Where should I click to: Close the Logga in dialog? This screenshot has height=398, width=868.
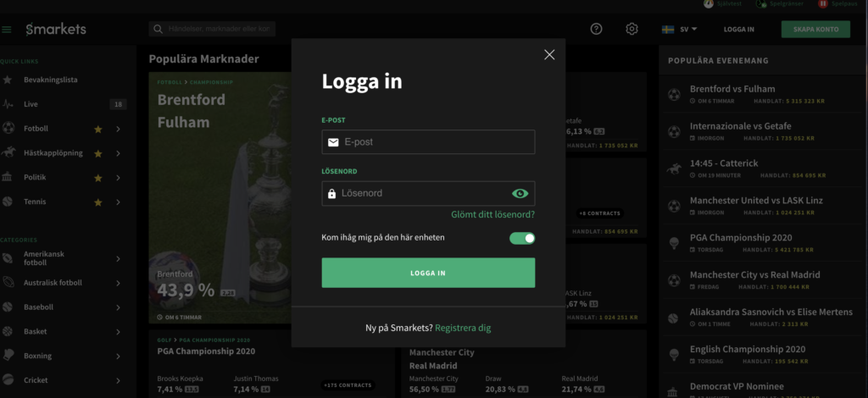(x=549, y=55)
